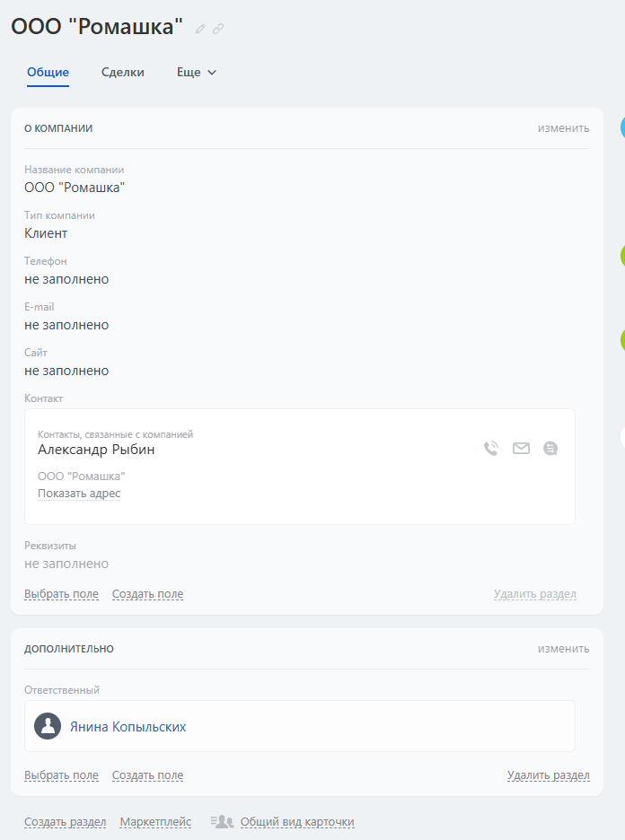Copy company link via chain icon
625x840 pixels.
218,29
